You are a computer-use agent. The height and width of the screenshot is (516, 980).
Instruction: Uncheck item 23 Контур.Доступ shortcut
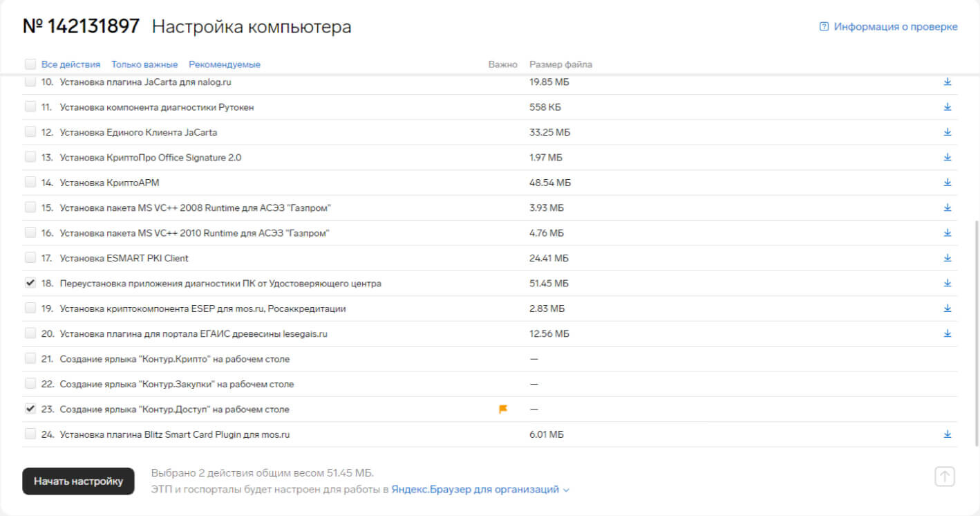[x=30, y=409]
